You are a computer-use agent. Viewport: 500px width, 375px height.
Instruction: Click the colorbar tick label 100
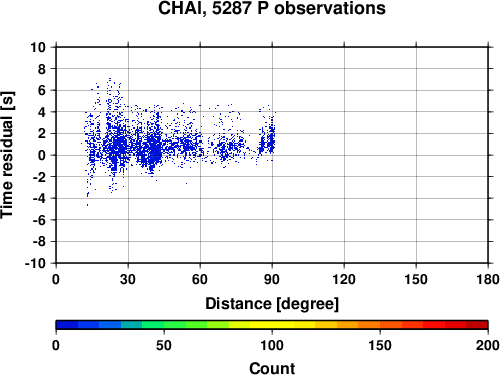pyautogui.click(x=272, y=345)
